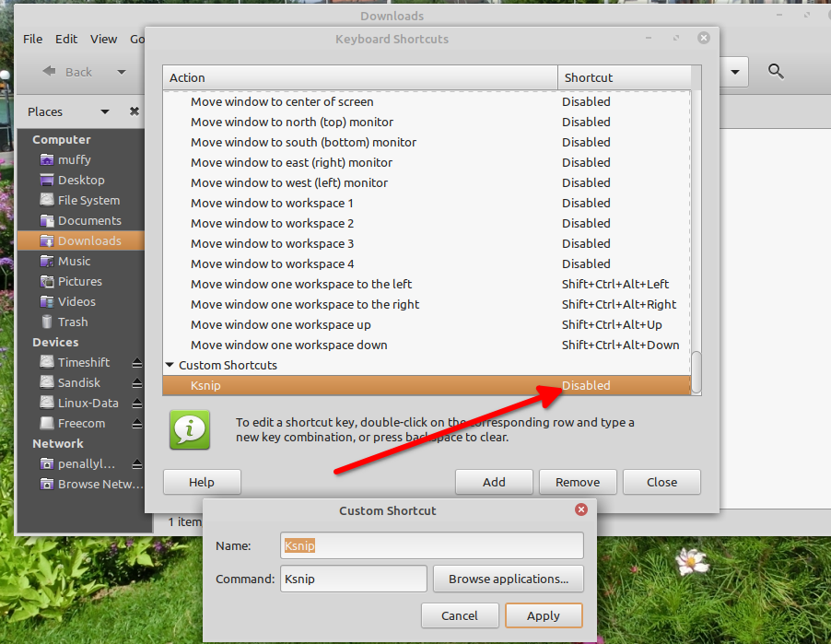Click the search magnifier icon in Downloads window
This screenshot has height=644, width=831.
(776, 71)
